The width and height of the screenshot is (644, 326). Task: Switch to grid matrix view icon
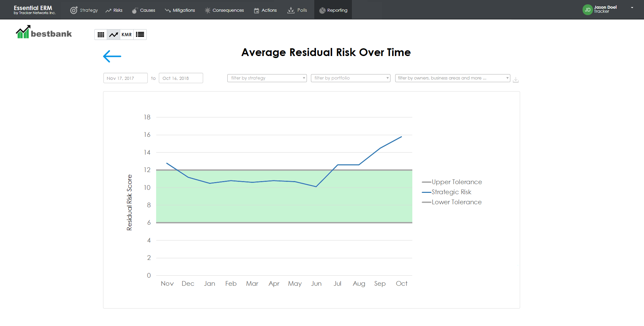pos(101,35)
